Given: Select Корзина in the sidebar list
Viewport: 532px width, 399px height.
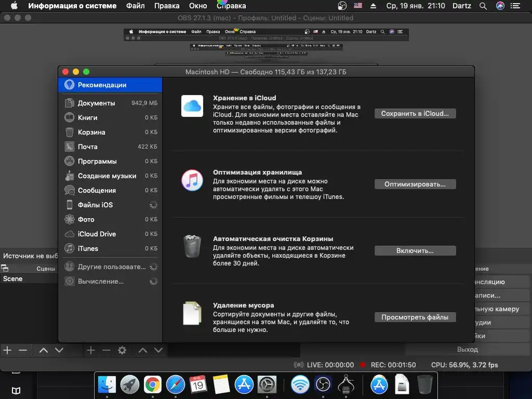Looking at the screenshot, I should 110,132.
